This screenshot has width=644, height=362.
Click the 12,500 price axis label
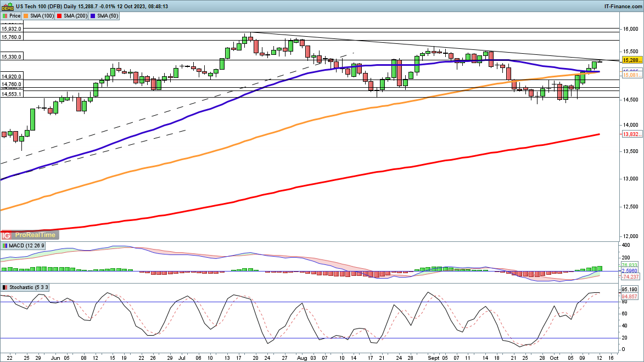tap(630, 207)
